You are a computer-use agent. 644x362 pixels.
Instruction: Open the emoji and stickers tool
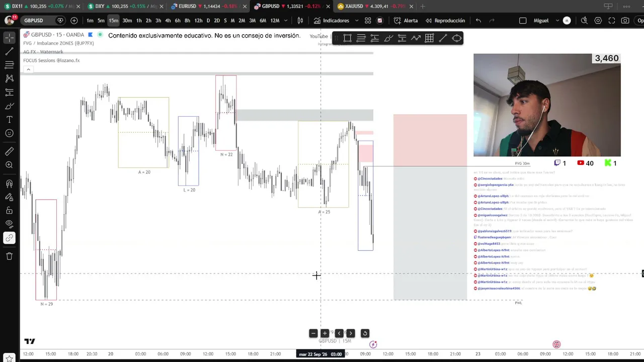click(9, 133)
